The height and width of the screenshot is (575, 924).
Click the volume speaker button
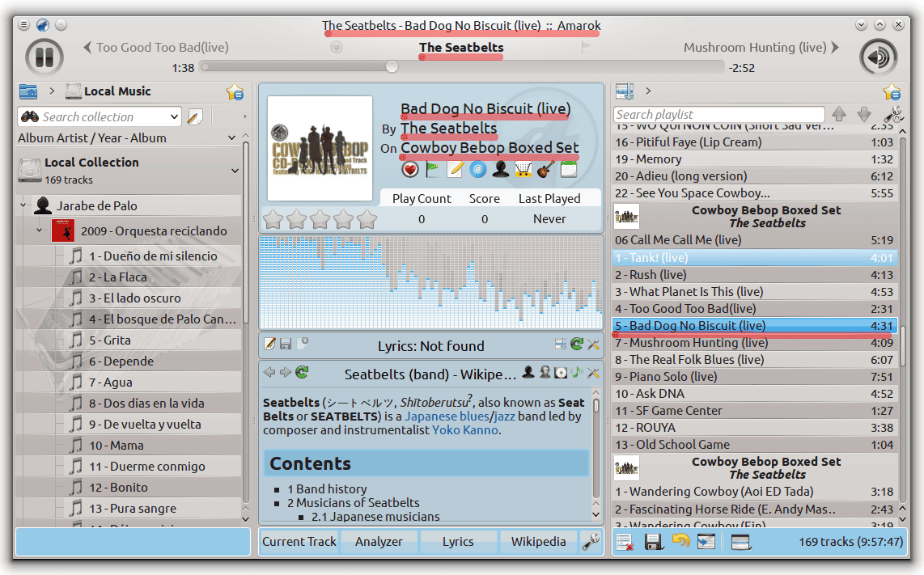click(878, 57)
